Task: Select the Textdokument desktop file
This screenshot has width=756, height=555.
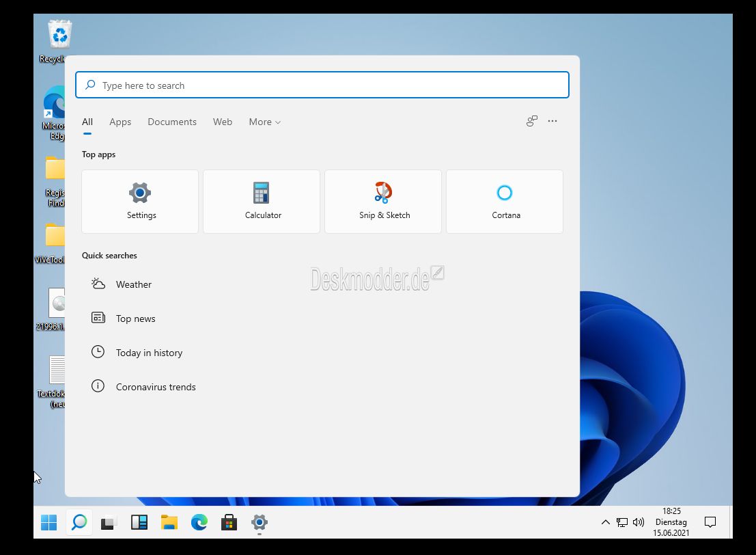Action: click(51, 382)
